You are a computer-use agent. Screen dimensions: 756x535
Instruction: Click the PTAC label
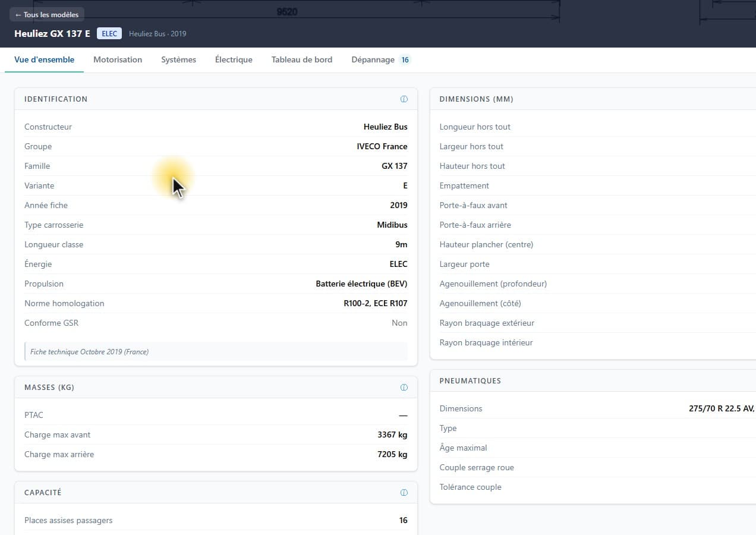coord(34,415)
